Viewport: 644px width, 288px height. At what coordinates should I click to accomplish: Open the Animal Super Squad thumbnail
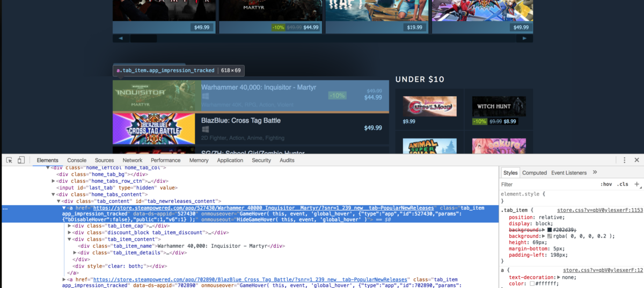pyautogui.click(x=429, y=146)
